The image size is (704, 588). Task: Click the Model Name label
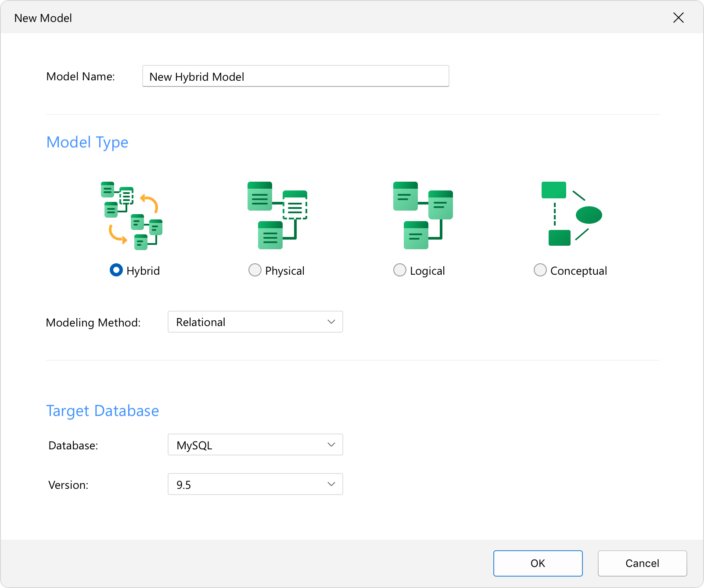(81, 76)
